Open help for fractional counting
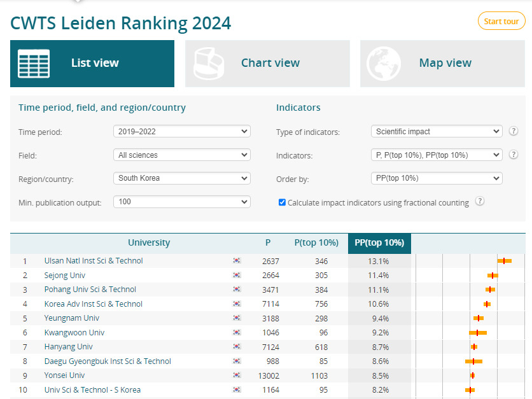The image size is (532, 399). click(479, 201)
